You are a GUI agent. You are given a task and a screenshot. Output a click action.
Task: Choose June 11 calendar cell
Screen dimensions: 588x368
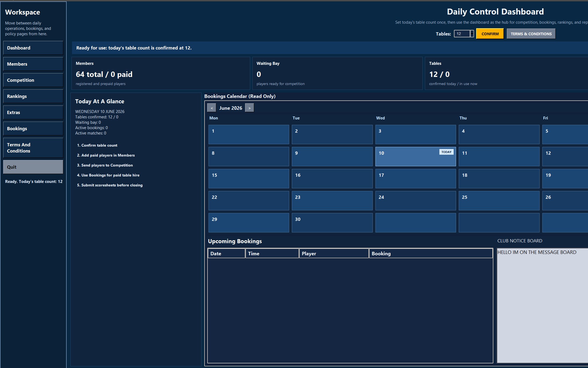tap(499, 157)
